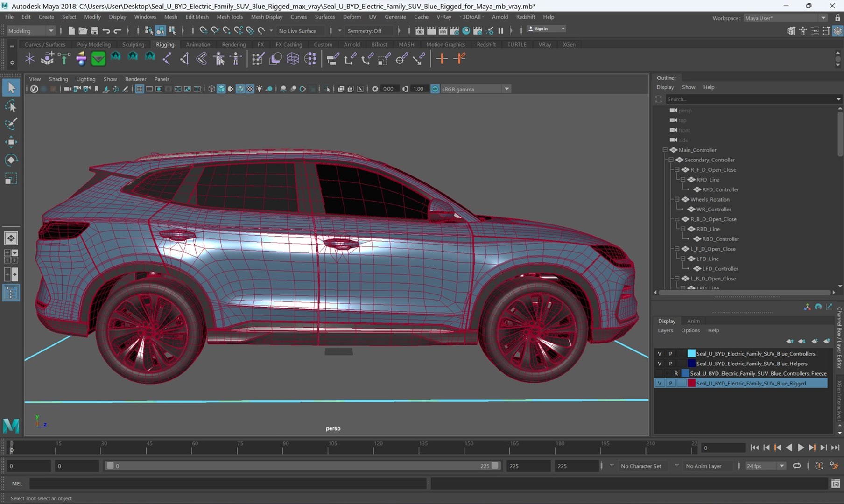
Task: Choose the Rotate tool in the toolbox
Action: [11, 160]
